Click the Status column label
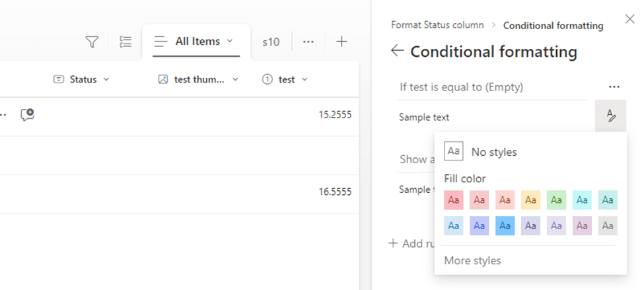Viewport: 644px width, 290px height. [83, 79]
